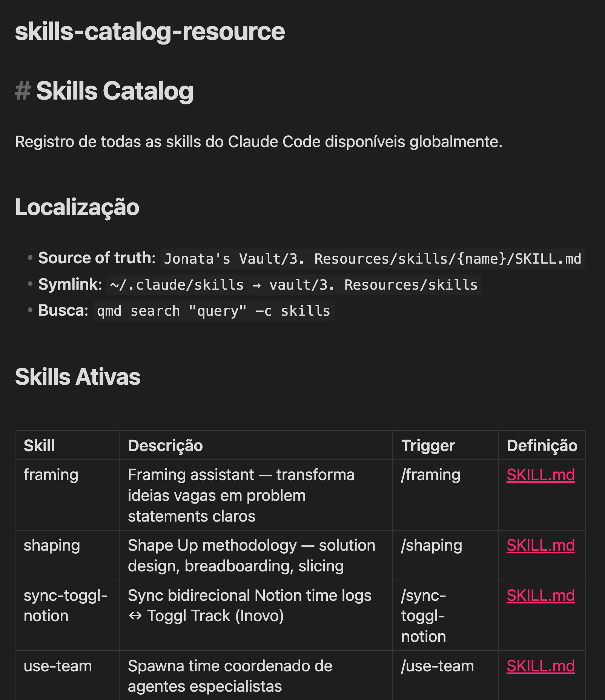Click the /shaping trigger cell
The height and width of the screenshot is (700, 605).
click(x=431, y=545)
